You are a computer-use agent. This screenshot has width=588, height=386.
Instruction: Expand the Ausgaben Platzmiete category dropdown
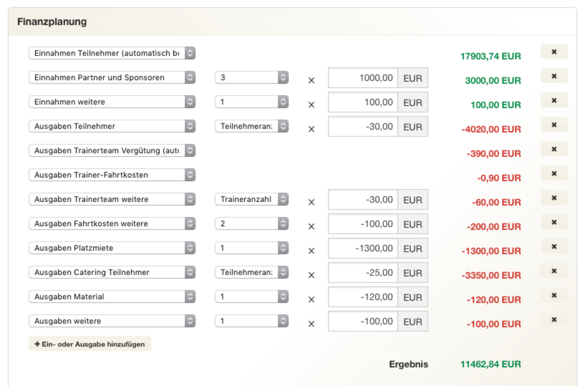click(112, 248)
